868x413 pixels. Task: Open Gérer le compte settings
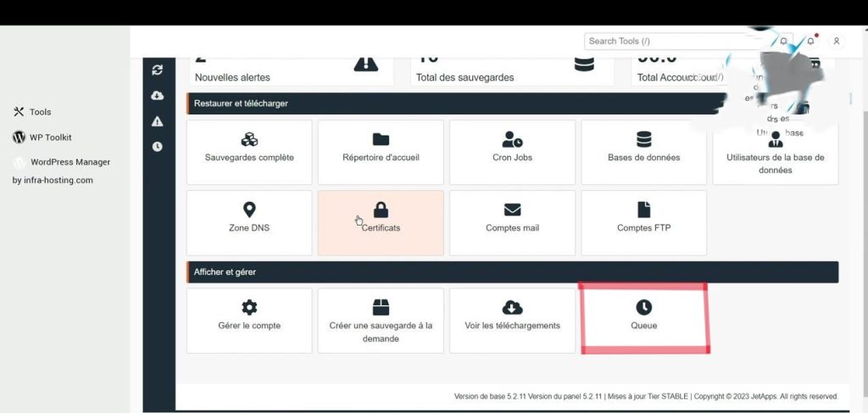[249, 321]
